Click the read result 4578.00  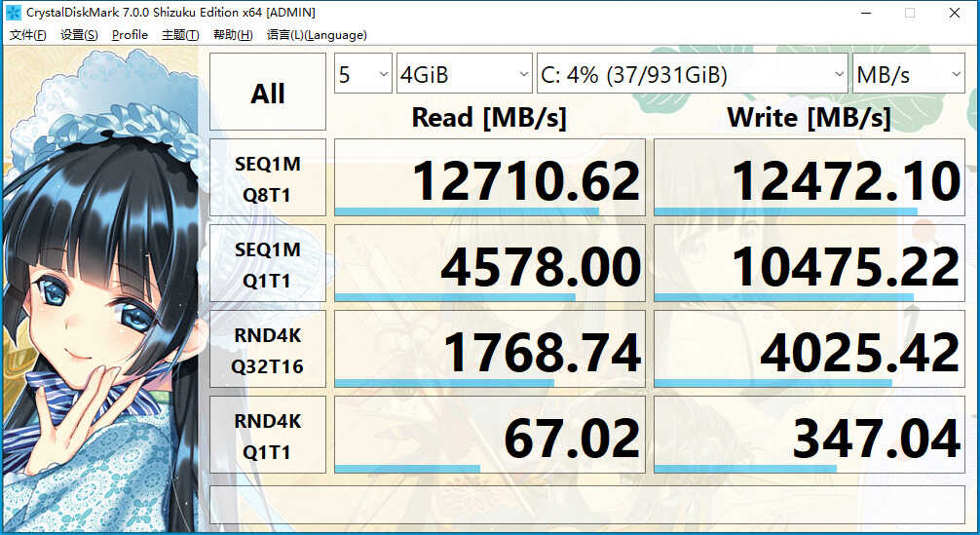(490, 263)
